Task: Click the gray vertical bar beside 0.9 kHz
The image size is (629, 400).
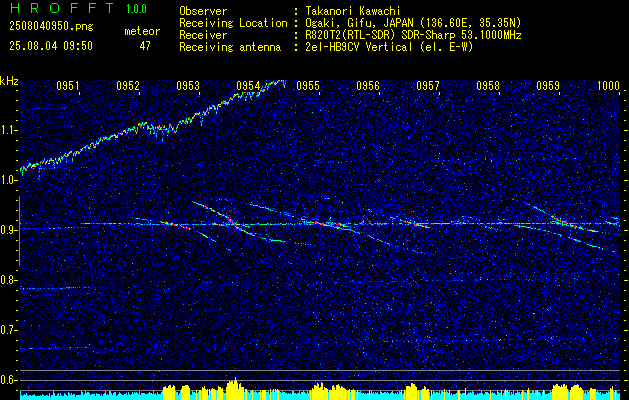Action: (x=19, y=231)
